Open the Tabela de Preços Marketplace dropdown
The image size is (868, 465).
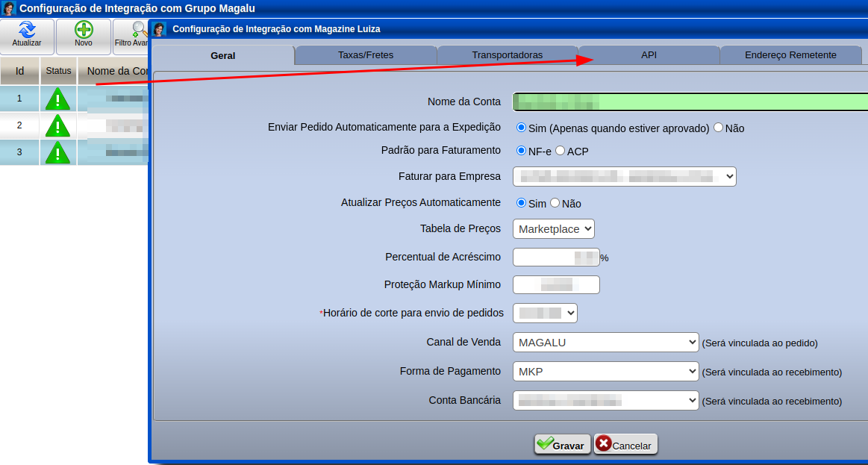tap(554, 228)
